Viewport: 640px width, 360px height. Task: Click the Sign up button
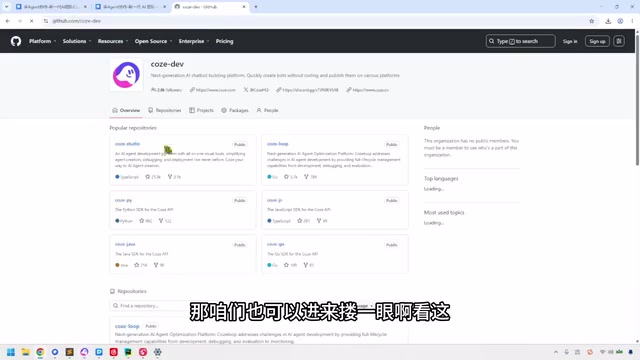click(x=597, y=41)
